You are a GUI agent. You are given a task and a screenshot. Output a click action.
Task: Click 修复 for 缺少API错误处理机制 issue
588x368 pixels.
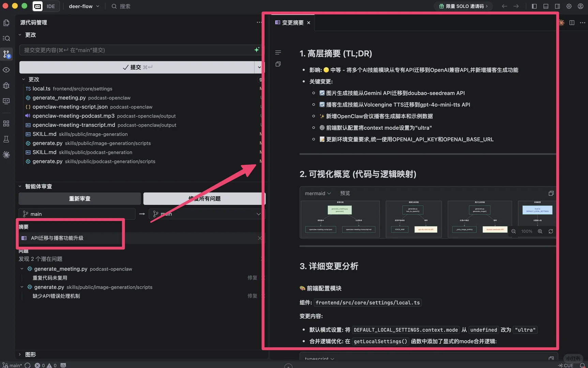click(x=252, y=296)
